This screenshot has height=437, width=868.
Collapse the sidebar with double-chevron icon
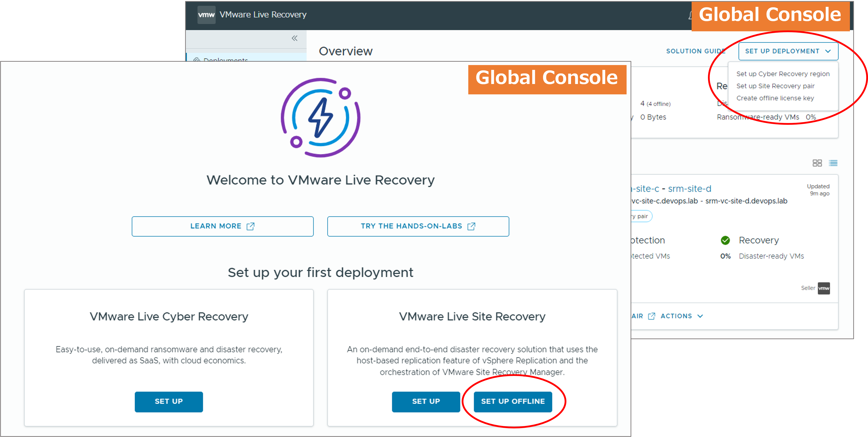295,38
